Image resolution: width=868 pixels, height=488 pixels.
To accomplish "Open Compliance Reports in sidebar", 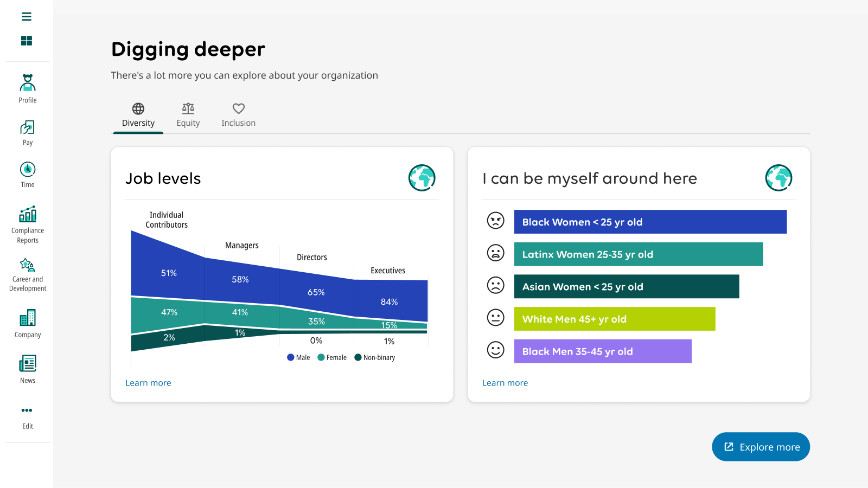I will point(28,214).
